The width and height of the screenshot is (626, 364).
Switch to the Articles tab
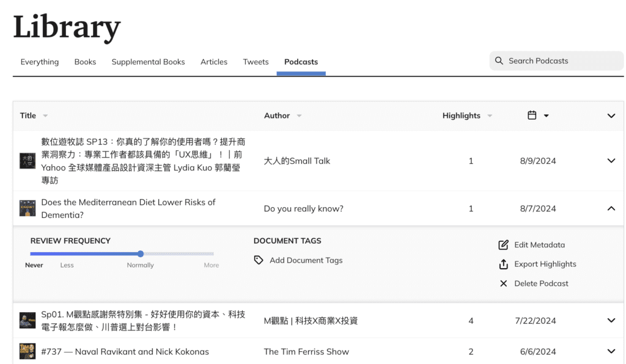click(x=214, y=62)
